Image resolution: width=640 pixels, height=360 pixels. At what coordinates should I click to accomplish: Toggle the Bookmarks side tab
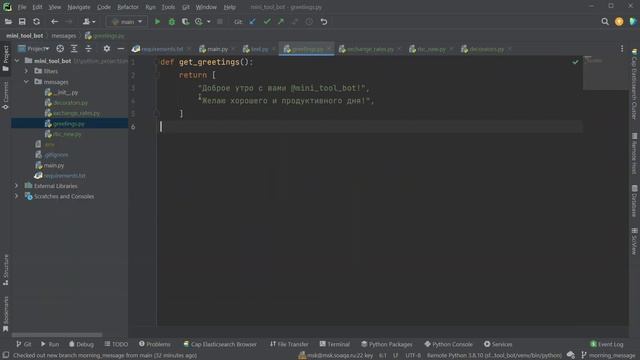pyautogui.click(x=6, y=313)
